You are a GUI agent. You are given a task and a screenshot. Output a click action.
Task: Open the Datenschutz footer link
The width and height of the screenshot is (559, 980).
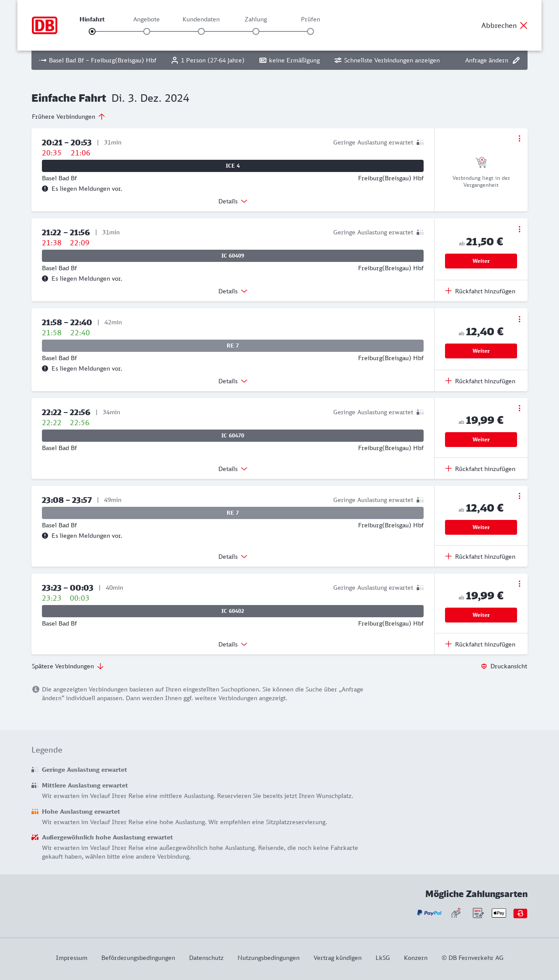[206, 958]
